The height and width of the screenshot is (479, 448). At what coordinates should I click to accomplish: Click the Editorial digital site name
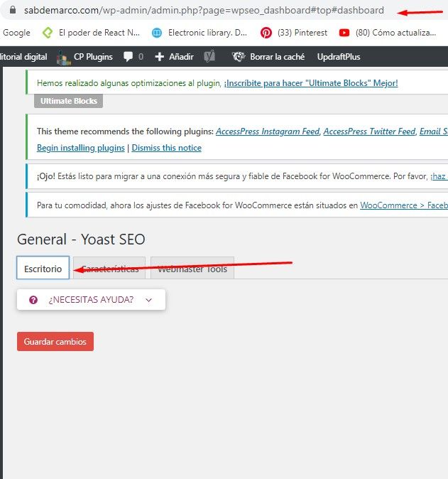pyautogui.click(x=23, y=57)
